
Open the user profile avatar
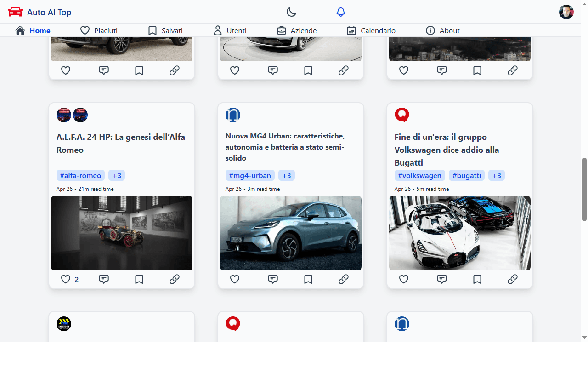coord(566,12)
